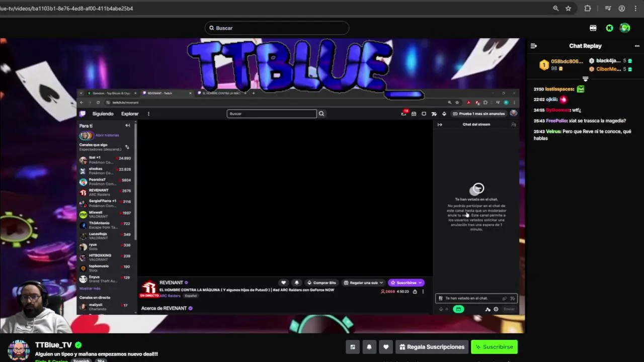Collapse the Chat Replay panel
644x362 pixels.
[x=534, y=46]
